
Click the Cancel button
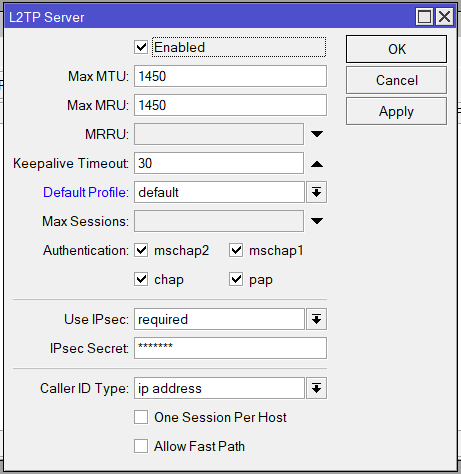point(396,80)
